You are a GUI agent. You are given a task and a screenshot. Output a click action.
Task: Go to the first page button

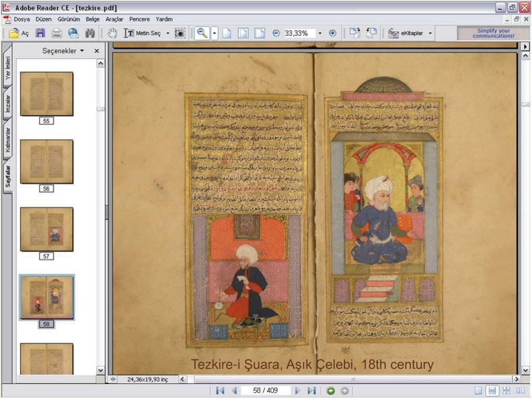pos(220,391)
